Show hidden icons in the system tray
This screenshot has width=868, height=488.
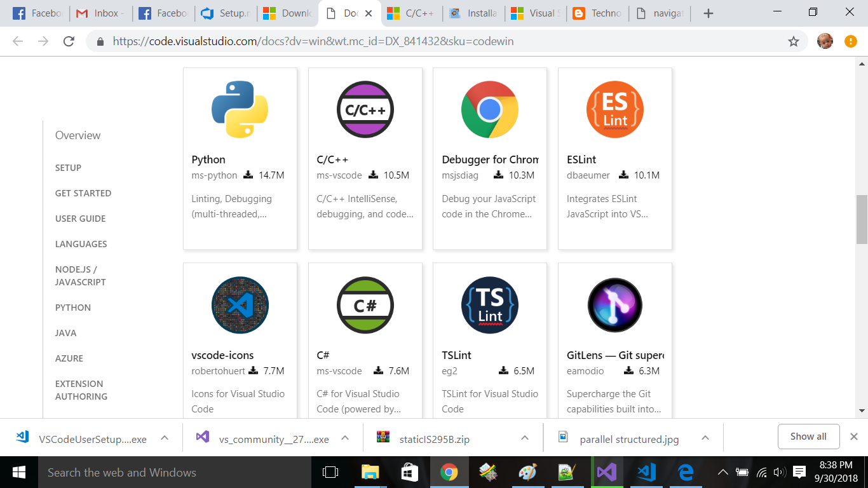coord(723,472)
